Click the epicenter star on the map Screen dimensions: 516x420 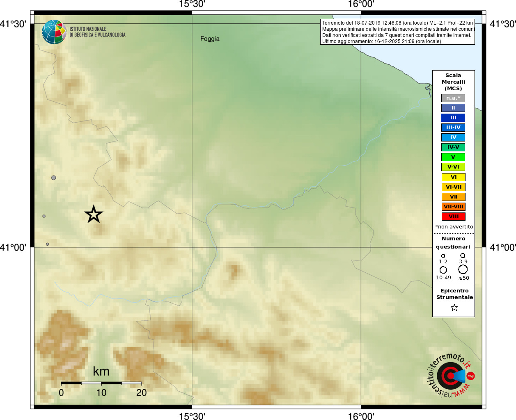[94, 214]
